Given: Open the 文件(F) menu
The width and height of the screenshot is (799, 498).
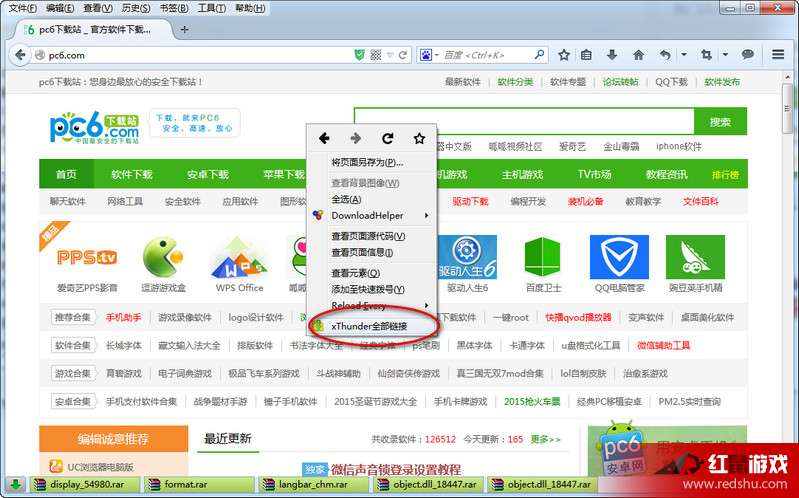Looking at the screenshot, I should [x=23, y=8].
